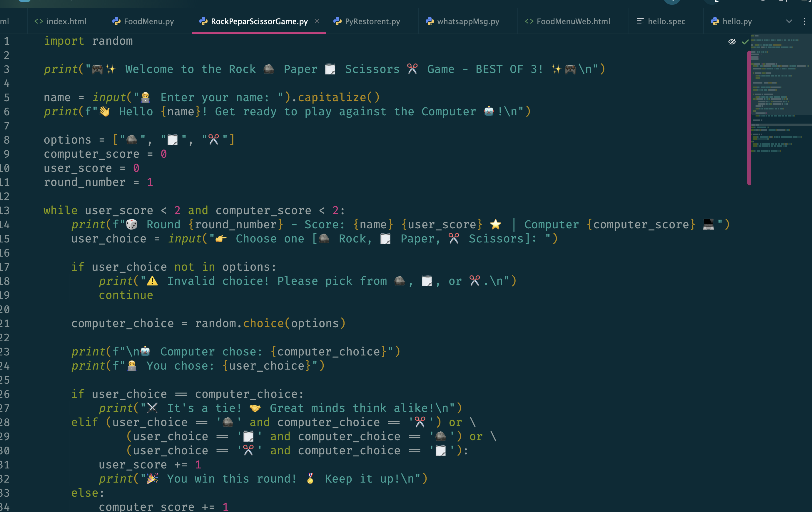Open the hidden tabs chevron dropdown

click(x=789, y=21)
